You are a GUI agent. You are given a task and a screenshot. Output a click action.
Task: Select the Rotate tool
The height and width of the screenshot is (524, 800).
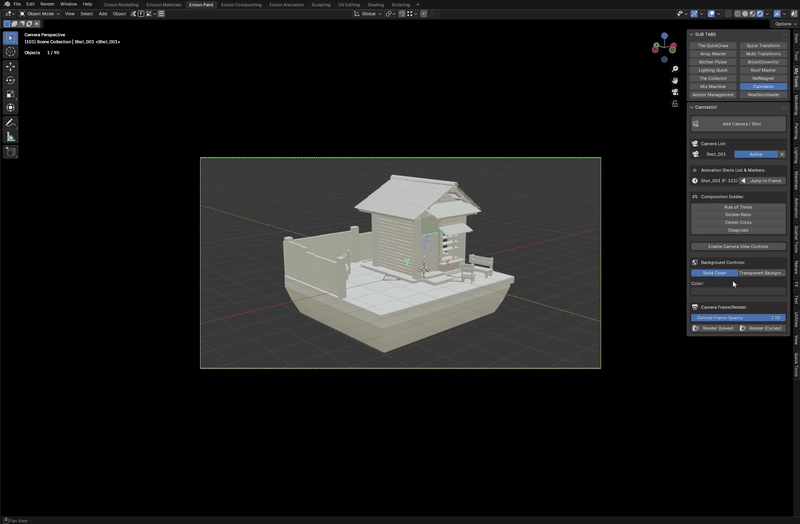tap(10, 80)
